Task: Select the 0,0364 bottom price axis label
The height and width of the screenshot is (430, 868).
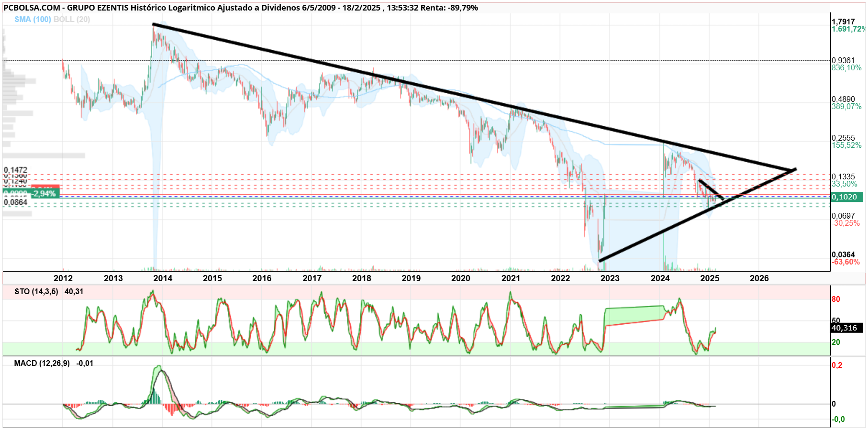Action: click(843, 255)
